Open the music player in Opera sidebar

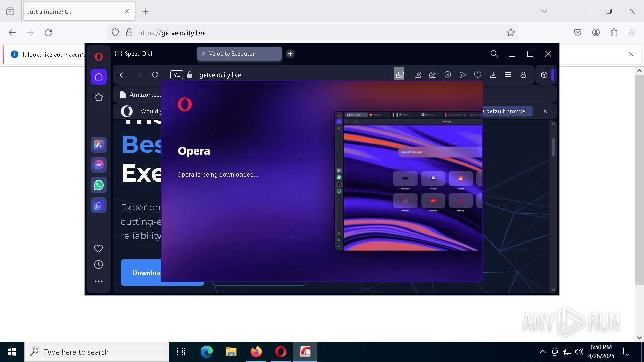pos(99,205)
